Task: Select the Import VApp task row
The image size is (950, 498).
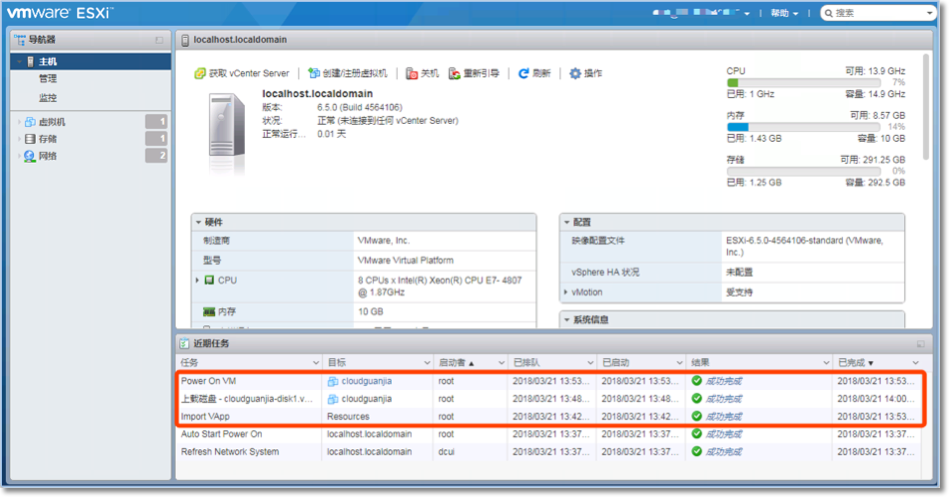Action: point(550,416)
